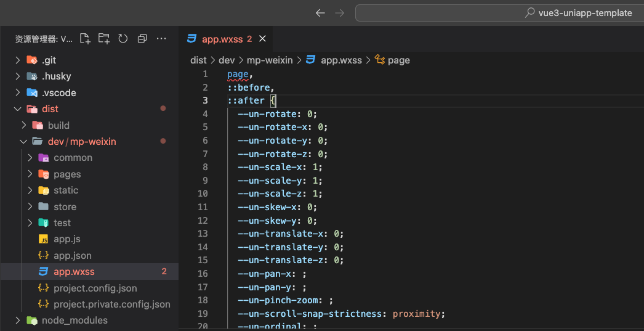Expand the .git folder
The width and height of the screenshot is (644, 331).
pyautogui.click(x=17, y=60)
